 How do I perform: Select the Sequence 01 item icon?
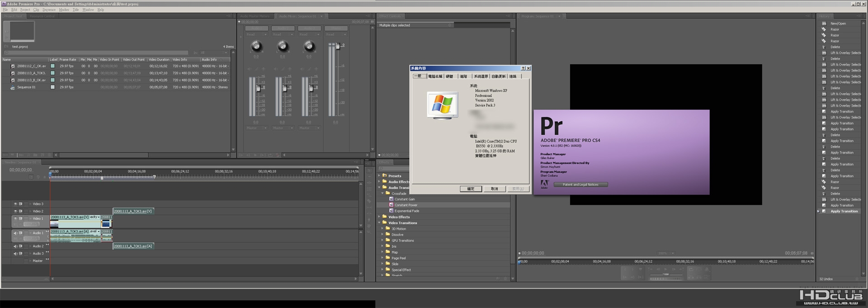13,87
